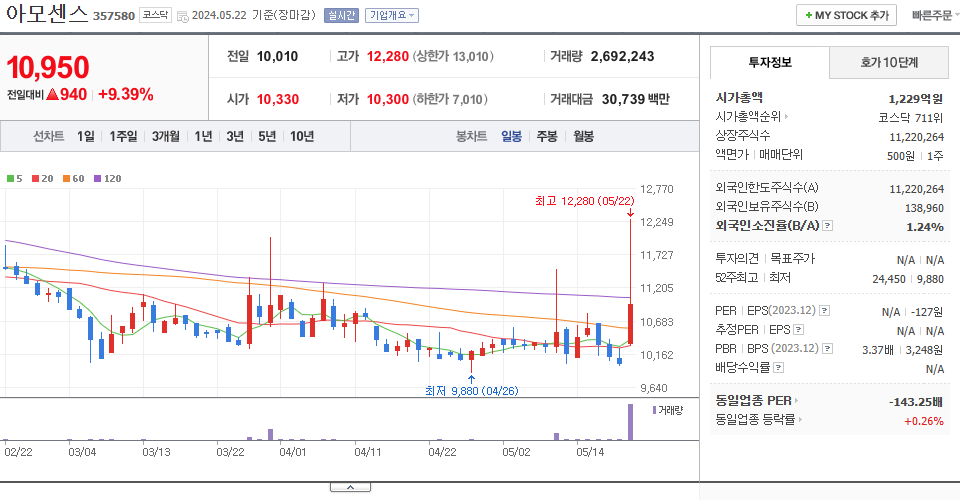Click the tall 05/22 volume bar
This screenshot has height=500, width=960.
(x=630, y=422)
